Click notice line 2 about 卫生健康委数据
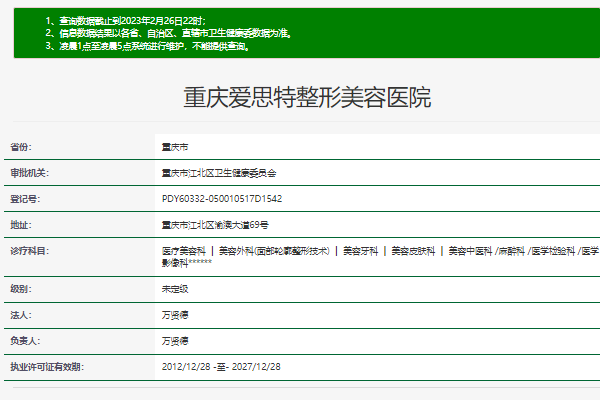Image resolution: width=600 pixels, height=400 pixels. coord(169,33)
